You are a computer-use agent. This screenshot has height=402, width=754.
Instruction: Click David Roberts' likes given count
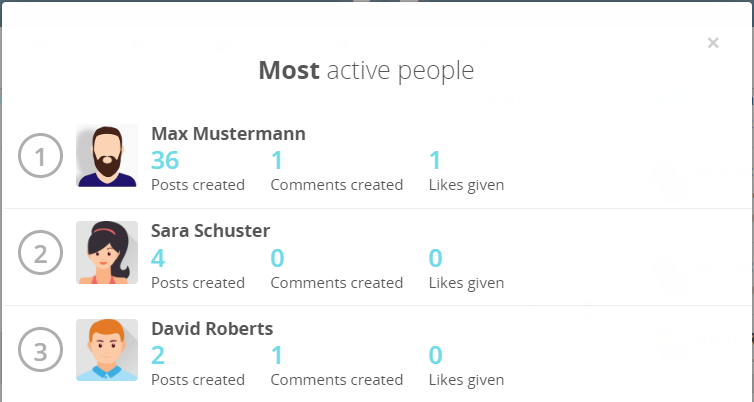tap(435, 355)
